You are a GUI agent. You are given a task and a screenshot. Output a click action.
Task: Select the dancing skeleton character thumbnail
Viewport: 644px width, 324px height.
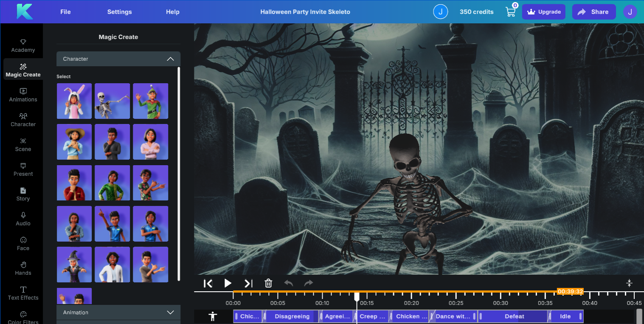pos(112,101)
